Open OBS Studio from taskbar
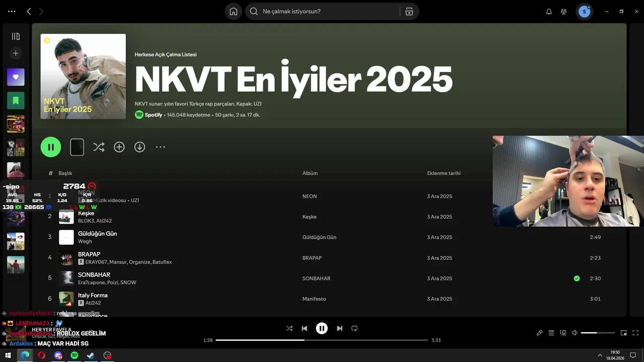644x362 pixels. pos(107,355)
